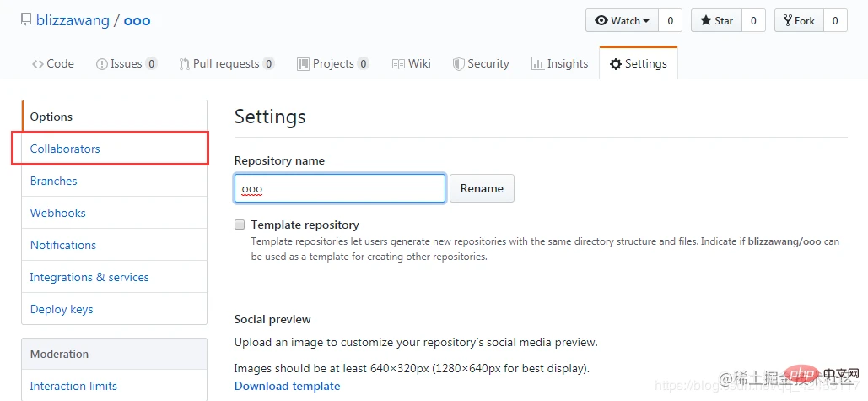Viewport: 868px width, 401px height.
Task: Click the Issues tab exclamation icon
Action: tap(102, 64)
